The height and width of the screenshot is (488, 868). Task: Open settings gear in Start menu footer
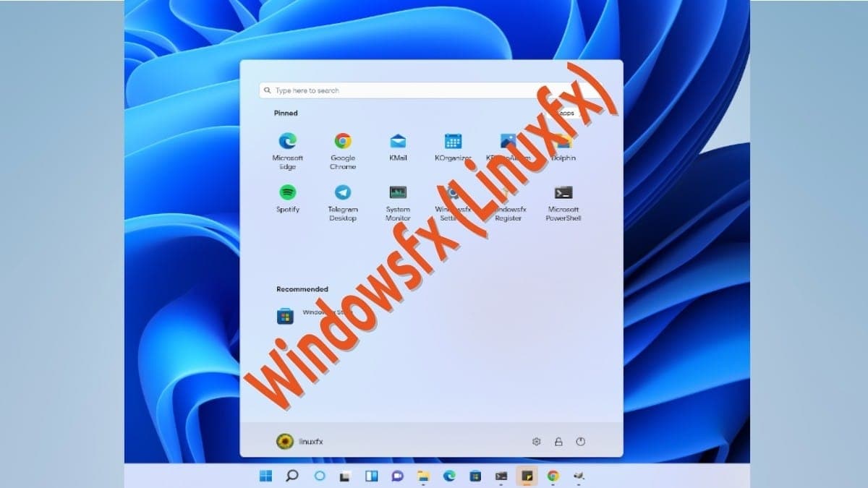536,441
